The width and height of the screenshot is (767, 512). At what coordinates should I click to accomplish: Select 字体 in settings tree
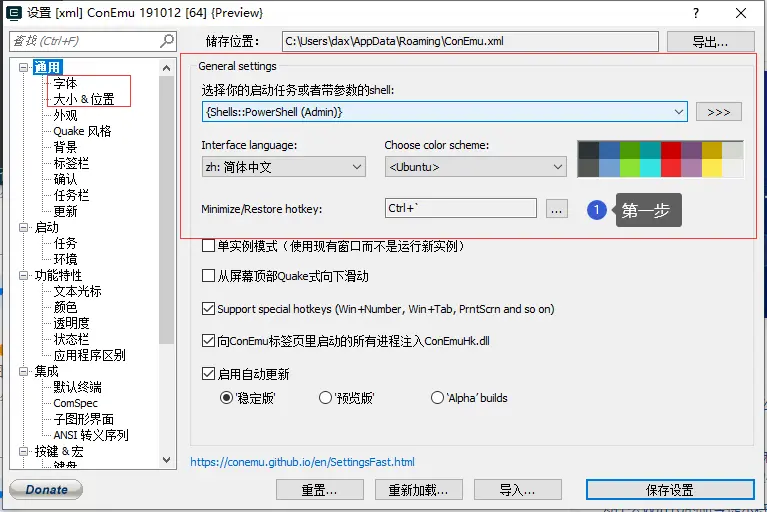[x=65, y=84]
